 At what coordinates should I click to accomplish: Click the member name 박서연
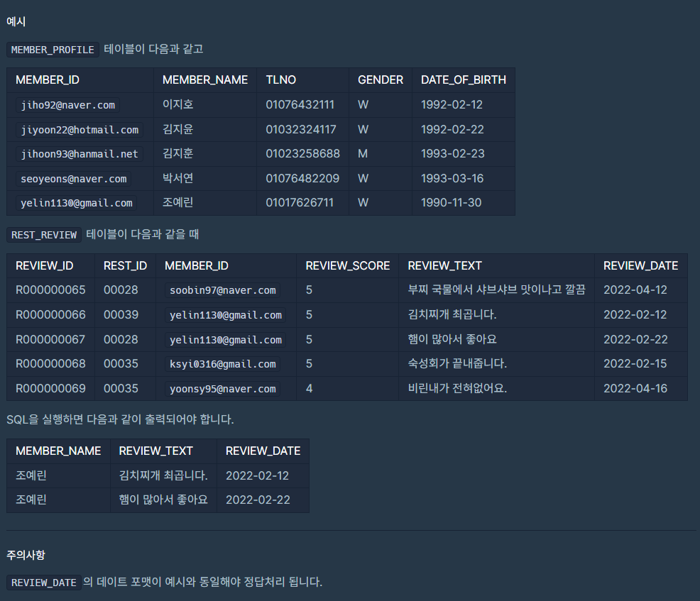click(177, 179)
